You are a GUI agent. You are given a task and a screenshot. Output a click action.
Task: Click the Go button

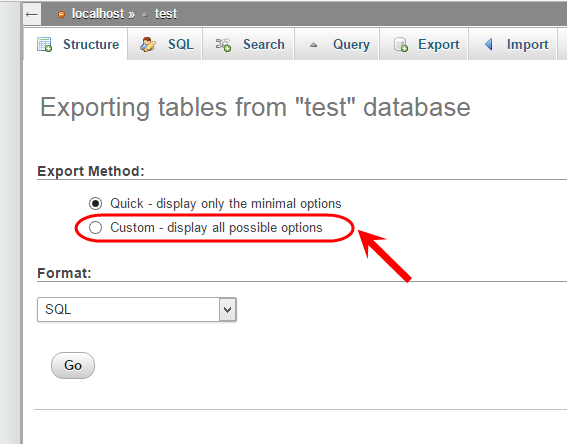73,365
